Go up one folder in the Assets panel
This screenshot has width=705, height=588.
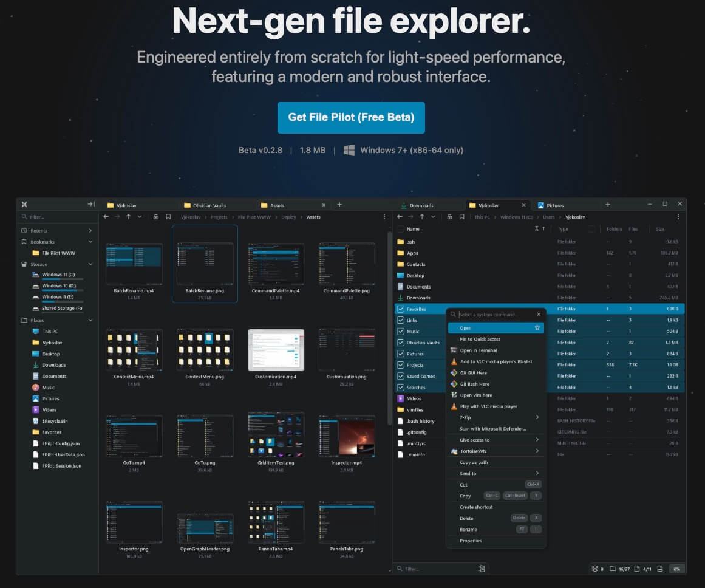(128, 217)
